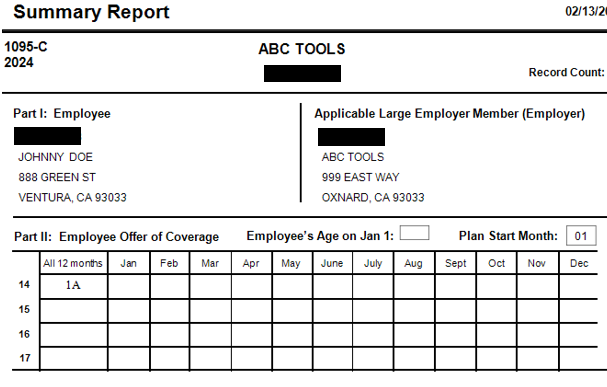607x387 pixels.
Task: Click the row 16 Jan cell
Action: coord(129,335)
